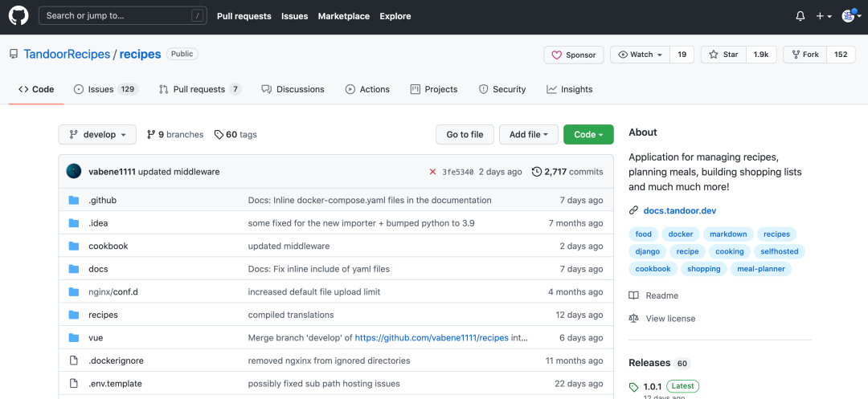
Task: View the 60 tags link
Action: (x=235, y=134)
